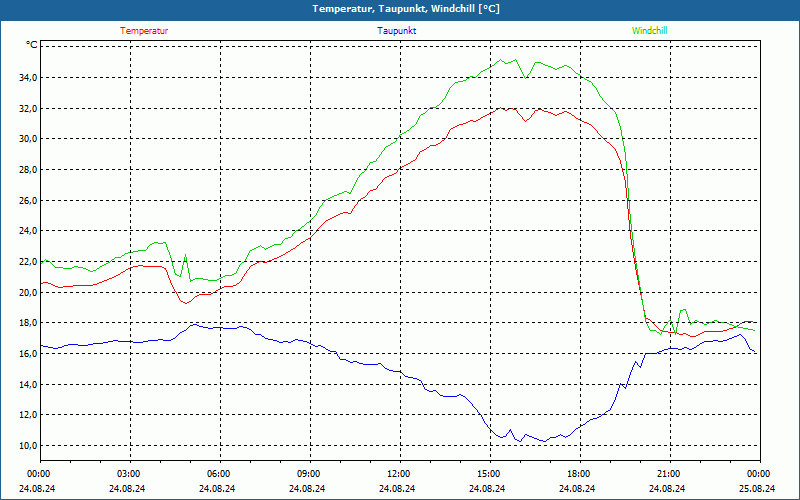Click the '03:00' time axis label

click(x=128, y=474)
